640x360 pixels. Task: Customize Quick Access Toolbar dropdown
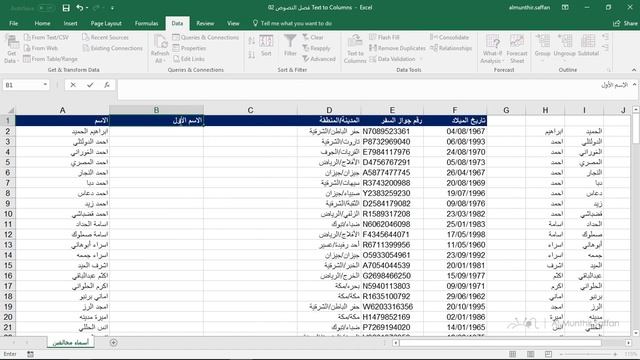[x=112, y=8]
